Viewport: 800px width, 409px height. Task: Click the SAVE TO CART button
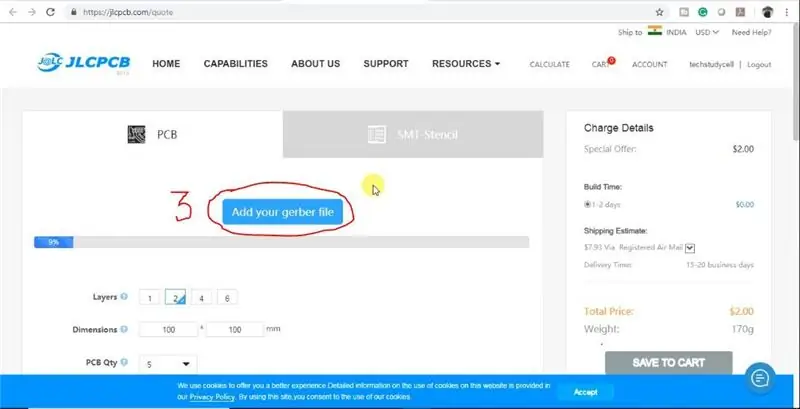[x=668, y=363]
